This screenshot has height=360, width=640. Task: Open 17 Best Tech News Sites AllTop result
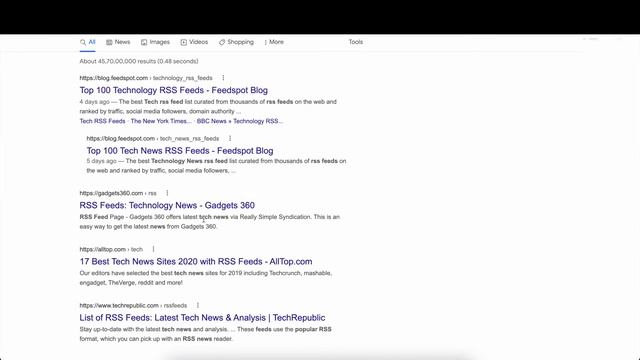(x=196, y=262)
